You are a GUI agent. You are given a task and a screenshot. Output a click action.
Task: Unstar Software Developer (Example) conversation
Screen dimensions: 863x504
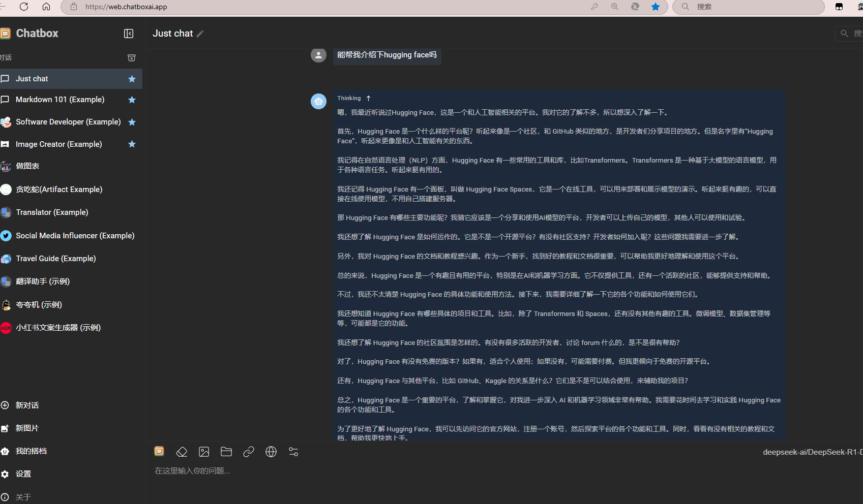tap(132, 122)
